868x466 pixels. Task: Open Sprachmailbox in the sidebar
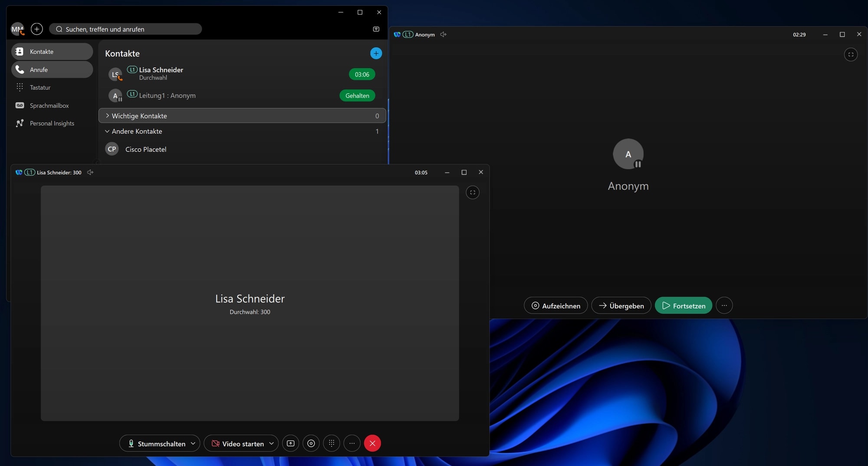click(x=52, y=106)
